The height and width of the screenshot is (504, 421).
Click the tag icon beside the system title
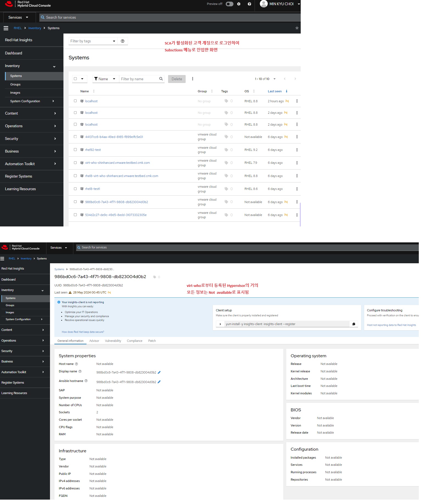point(155,277)
